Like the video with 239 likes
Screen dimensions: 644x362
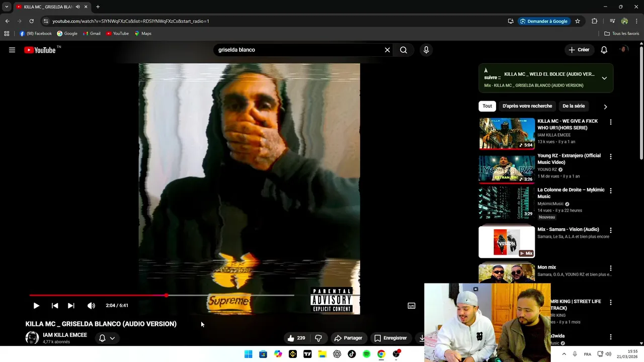296,338
